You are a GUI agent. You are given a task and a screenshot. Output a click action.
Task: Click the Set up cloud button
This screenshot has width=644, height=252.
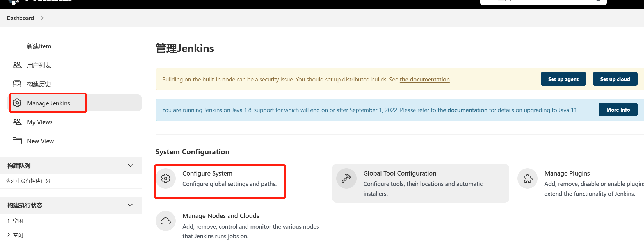[x=615, y=79]
